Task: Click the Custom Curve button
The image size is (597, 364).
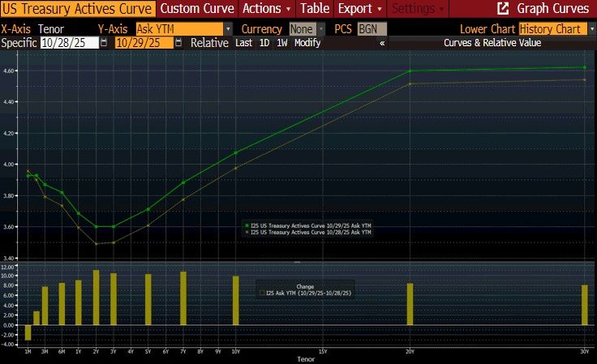Action: coord(197,9)
